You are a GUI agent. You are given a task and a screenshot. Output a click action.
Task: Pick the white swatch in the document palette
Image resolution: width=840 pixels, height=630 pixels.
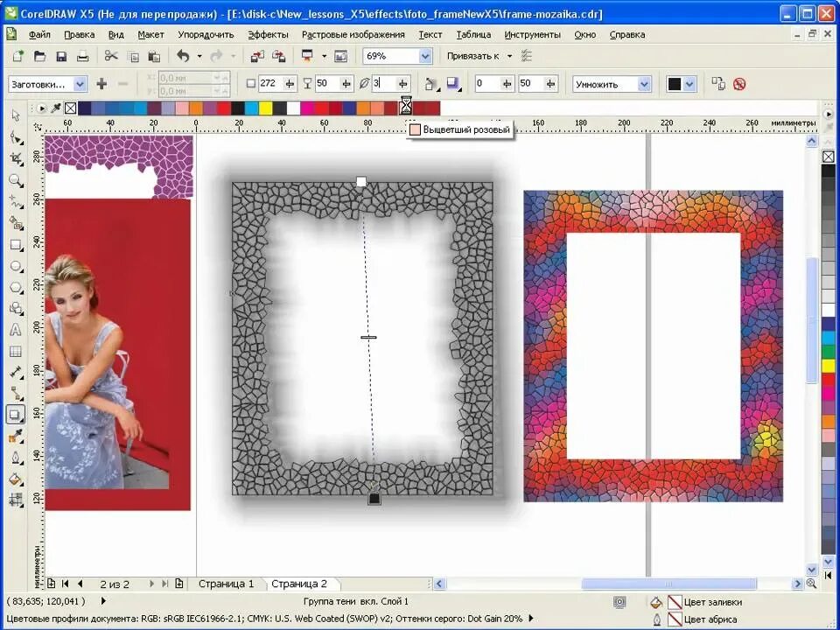point(294,108)
